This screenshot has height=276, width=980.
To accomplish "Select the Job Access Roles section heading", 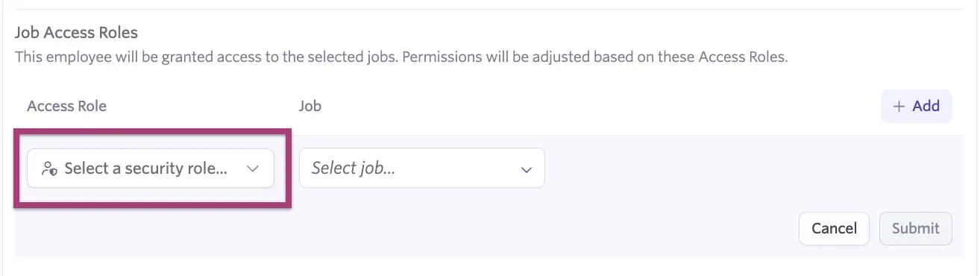I will click(77, 33).
